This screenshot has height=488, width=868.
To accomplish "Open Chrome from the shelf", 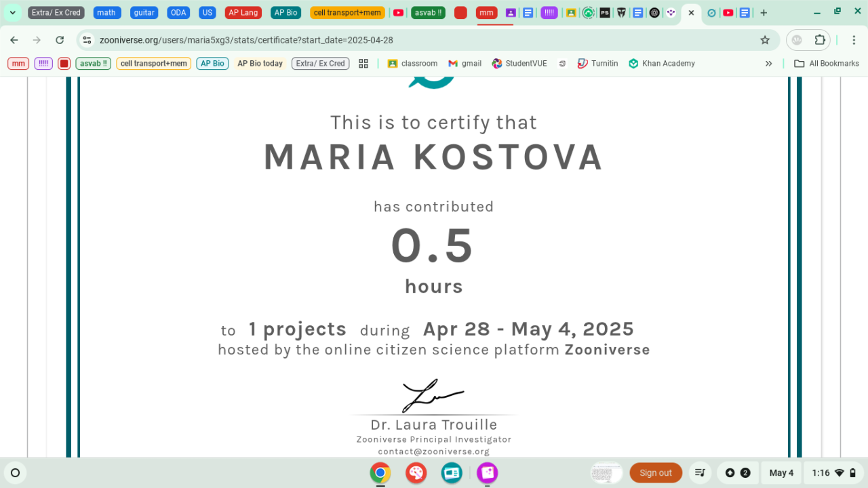I will pyautogui.click(x=380, y=473).
